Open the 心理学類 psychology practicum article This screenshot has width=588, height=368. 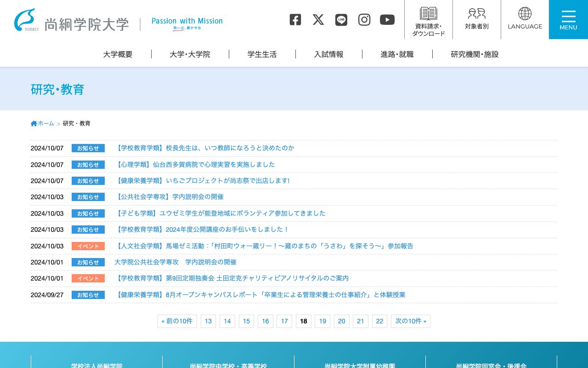pyautogui.click(x=195, y=164)
